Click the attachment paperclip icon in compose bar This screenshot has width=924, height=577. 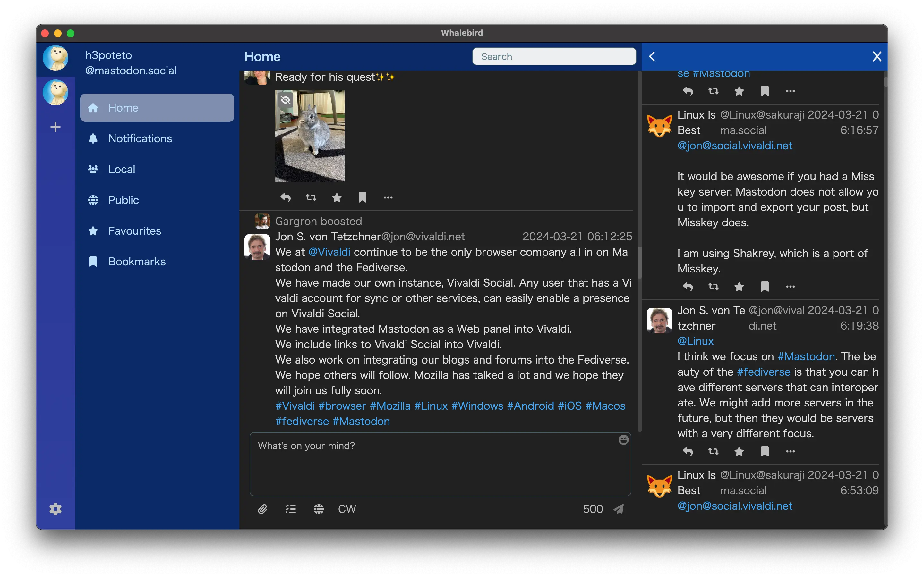coord(263,508)
